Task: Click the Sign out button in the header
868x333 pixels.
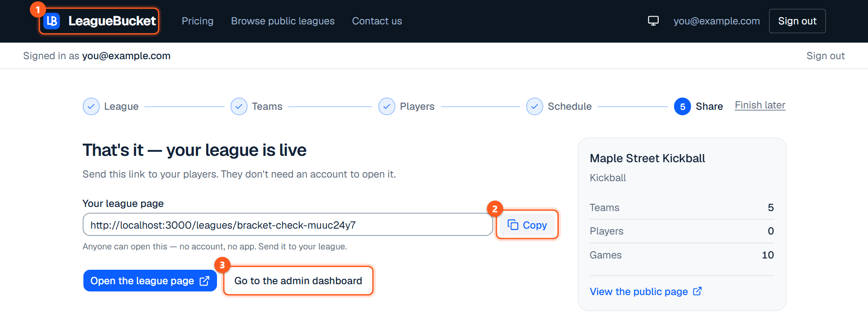Action: (x=797, y=21)
